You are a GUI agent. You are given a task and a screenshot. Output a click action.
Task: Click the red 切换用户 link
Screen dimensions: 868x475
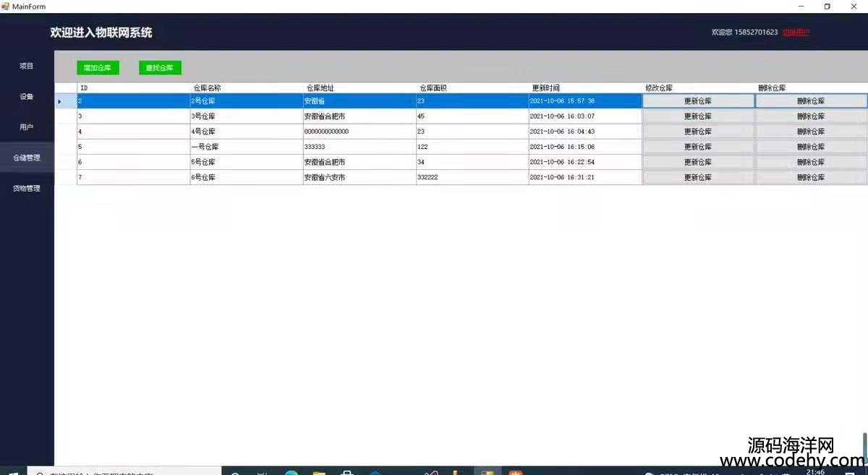pos(796,33)
